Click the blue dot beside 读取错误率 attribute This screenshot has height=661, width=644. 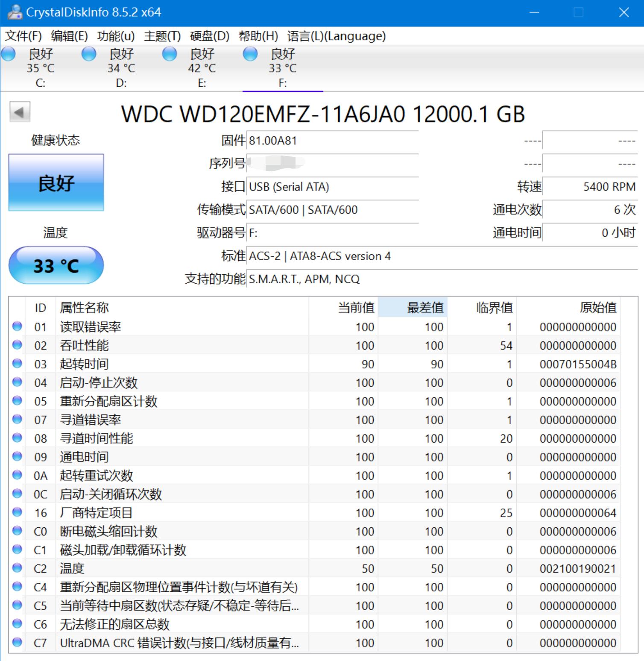click(x=16, y=326)
